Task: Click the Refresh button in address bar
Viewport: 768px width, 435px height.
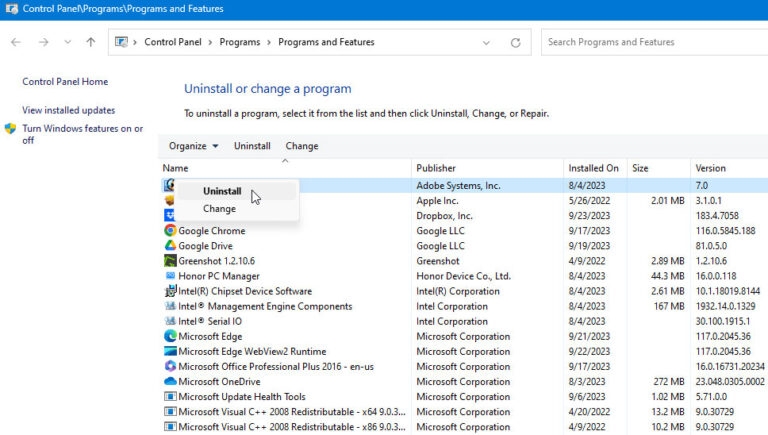Action: click(x=515, y=43)
